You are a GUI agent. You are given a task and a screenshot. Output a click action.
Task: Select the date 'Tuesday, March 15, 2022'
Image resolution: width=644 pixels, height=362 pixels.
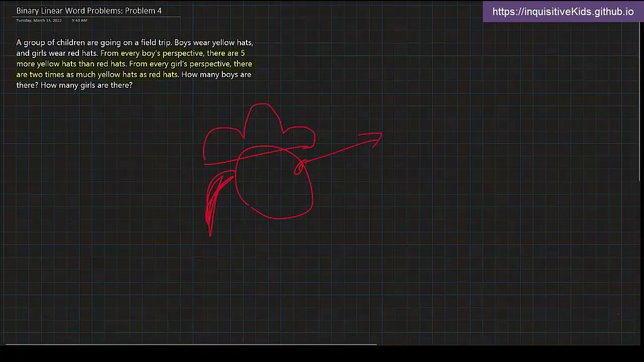click(39, 21)
